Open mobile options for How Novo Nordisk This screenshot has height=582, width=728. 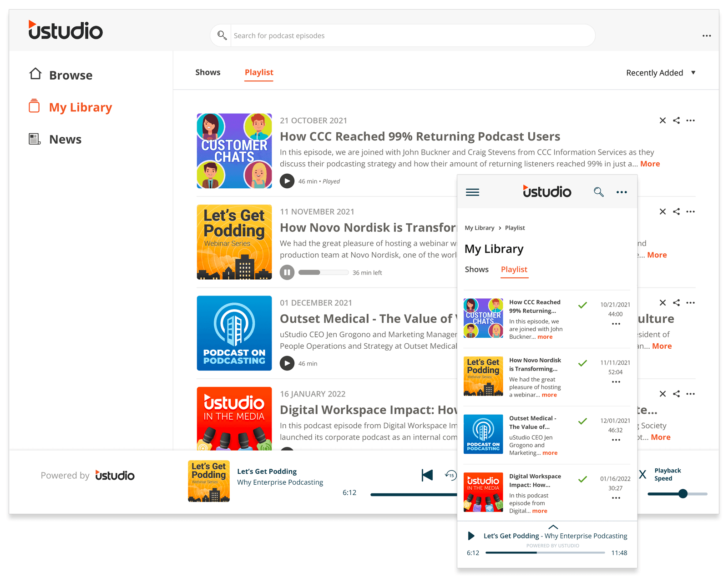click(x=616, y=382)
